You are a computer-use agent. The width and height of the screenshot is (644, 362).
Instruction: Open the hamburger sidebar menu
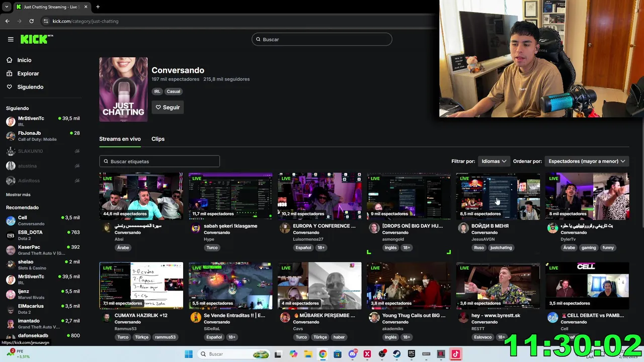pyautogui.click(x=11, y=39)
